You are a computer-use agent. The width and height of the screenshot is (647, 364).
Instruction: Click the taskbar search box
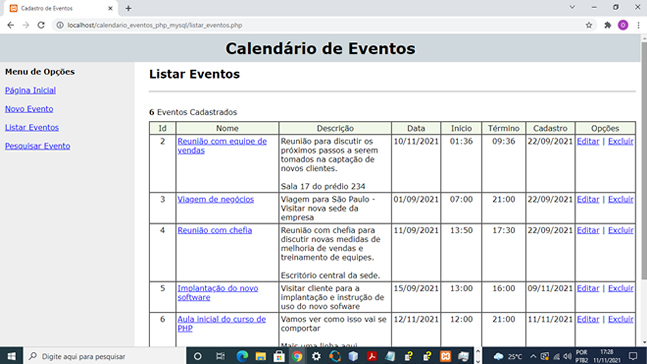[105, 356]
